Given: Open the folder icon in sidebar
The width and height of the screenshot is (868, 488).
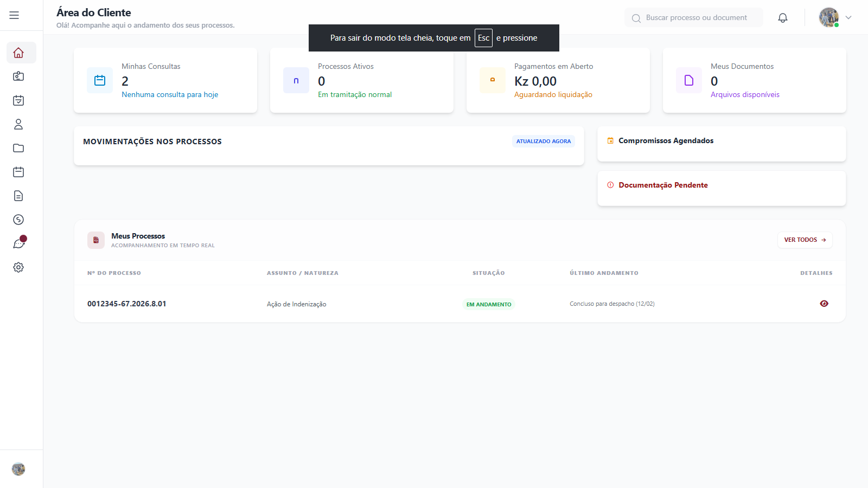Looking at the screenshot, I should [x=18, y=148].
